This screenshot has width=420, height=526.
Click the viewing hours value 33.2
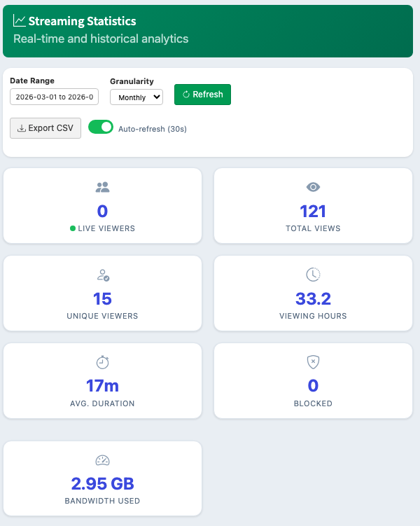[313, 299]
